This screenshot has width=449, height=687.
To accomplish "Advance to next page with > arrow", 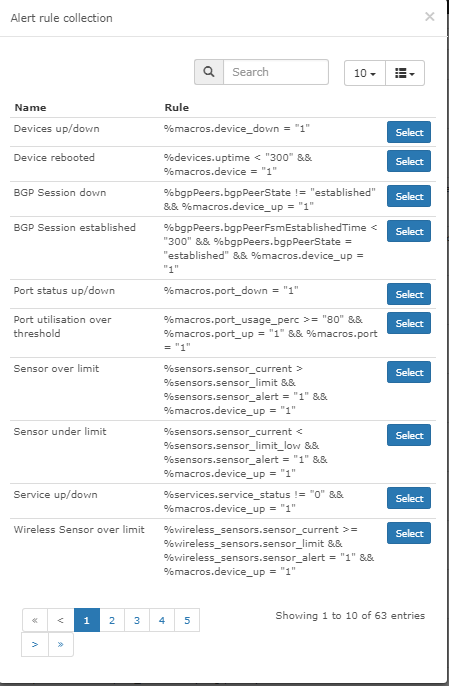I will (x=35, y=645).
